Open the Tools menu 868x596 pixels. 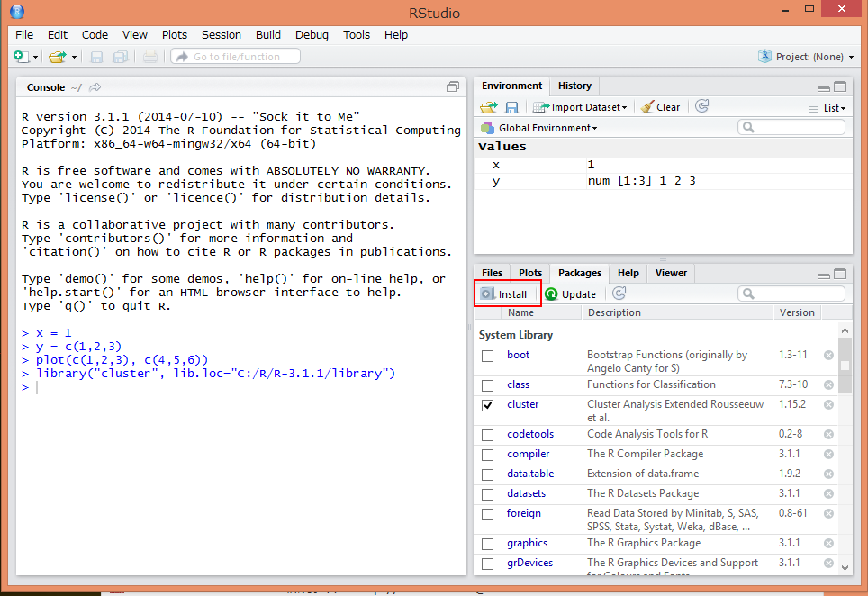coord(357,35)
